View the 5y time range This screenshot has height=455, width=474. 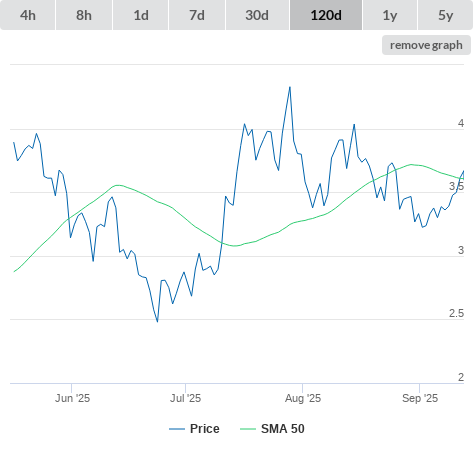(445, 15)
